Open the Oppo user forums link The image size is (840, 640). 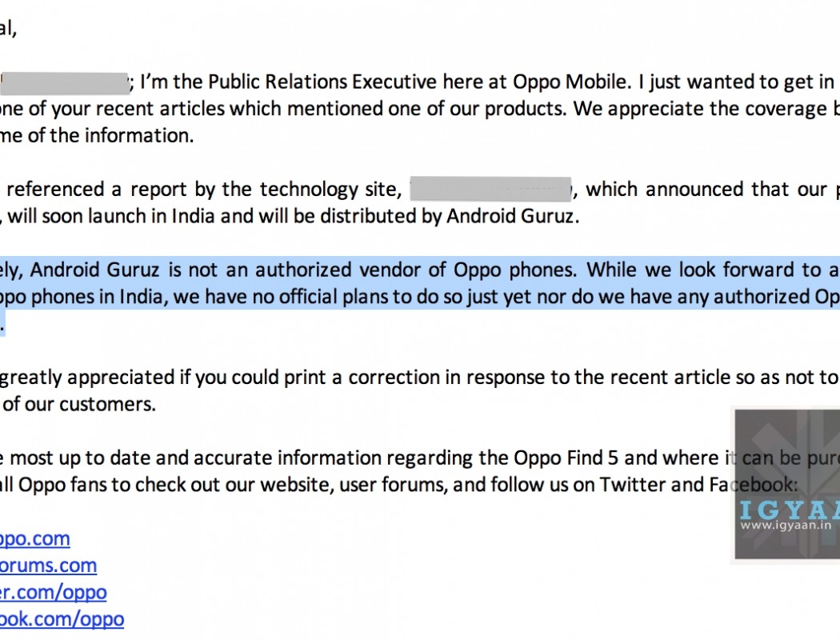pyautogui.click(x=48, y=566)
